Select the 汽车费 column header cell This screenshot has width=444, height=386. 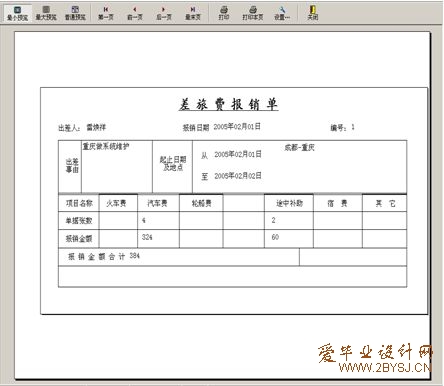point(158,203)
